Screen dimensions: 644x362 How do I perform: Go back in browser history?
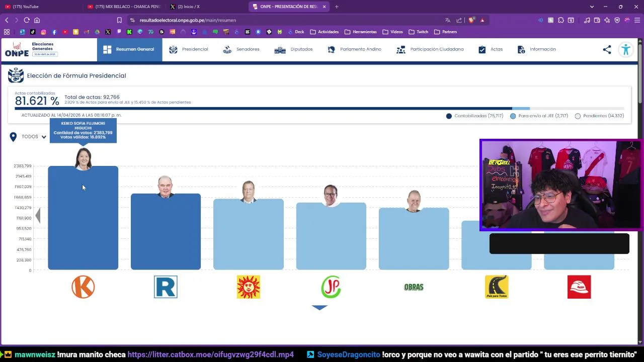pyautogui.click(x=7, y=20)
